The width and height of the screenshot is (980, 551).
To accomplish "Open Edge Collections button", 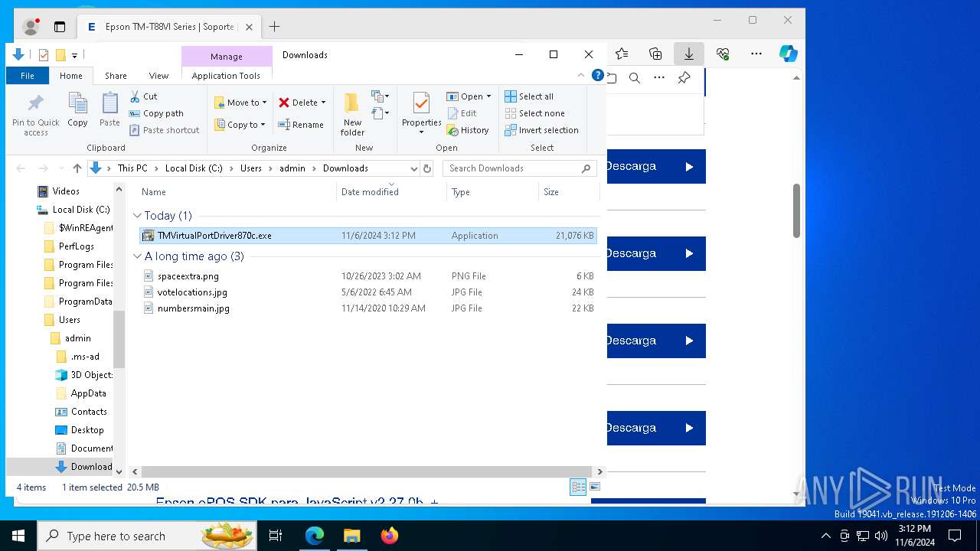I will point(655,54).
